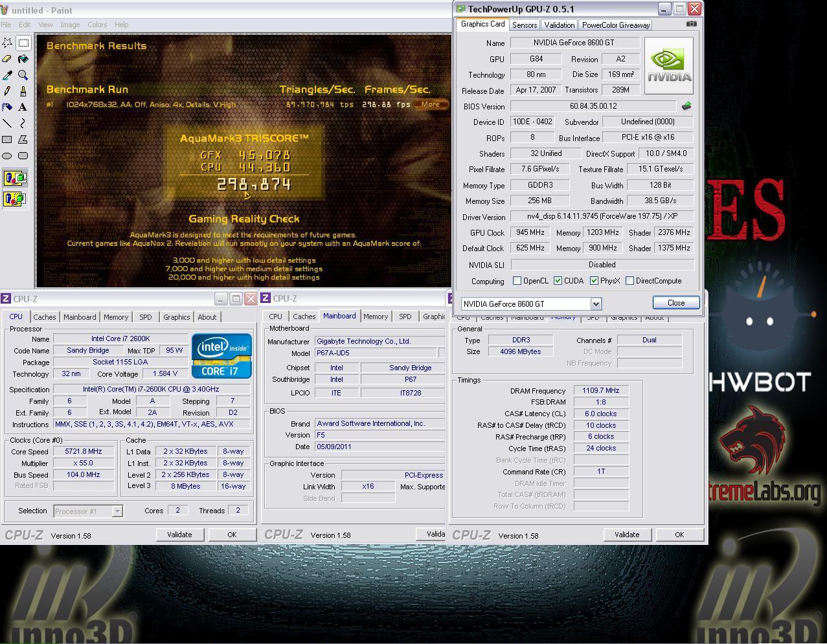Open the GeForce 8600 GT card dropdown
The height and width of the screenshot is (644, 827).
pos(596,304)
